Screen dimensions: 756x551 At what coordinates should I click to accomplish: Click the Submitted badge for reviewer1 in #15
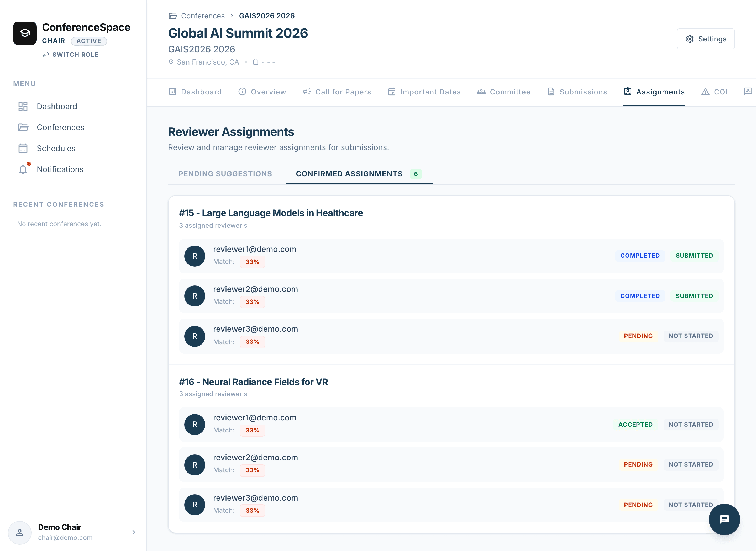click(x=694, y=256)
